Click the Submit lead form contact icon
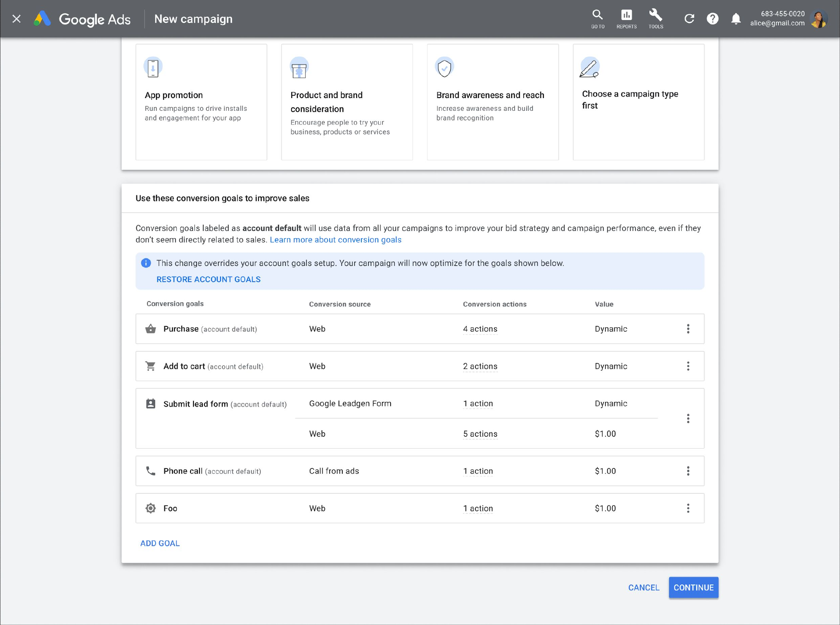This screenshot has width=840, height=625. (151, 404)
